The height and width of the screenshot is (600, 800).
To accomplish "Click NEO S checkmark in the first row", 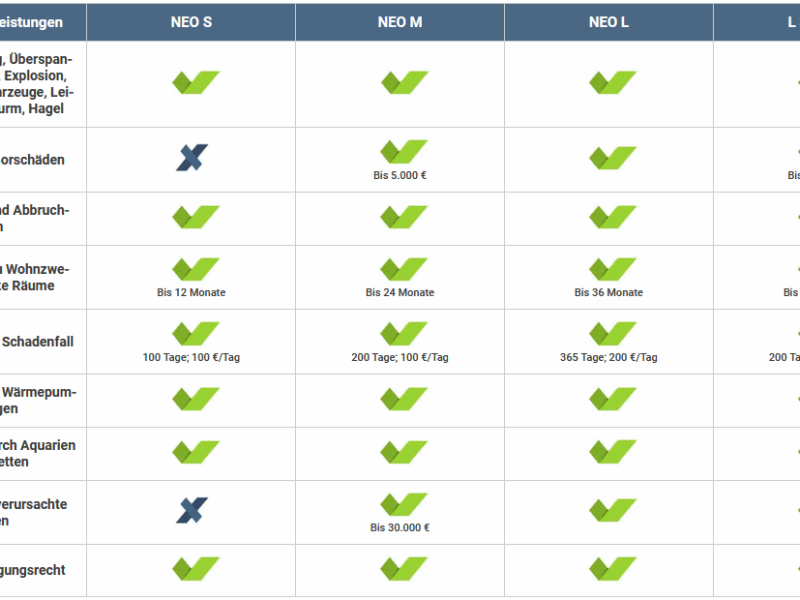I will [x=195, y=83].
